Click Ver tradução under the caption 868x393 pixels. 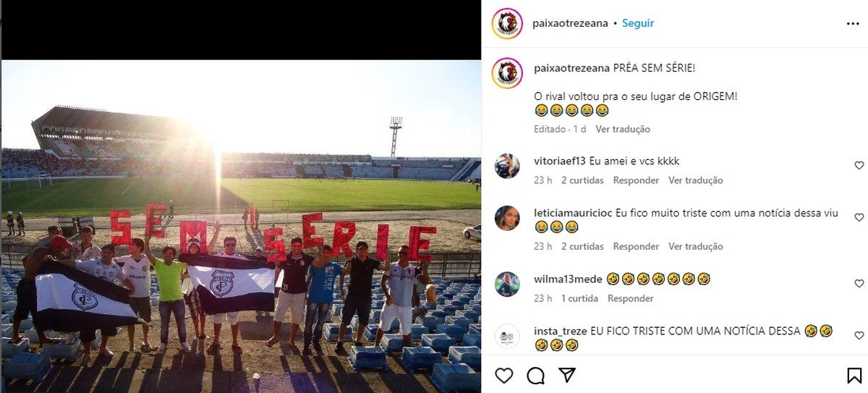tap(623, 129)
